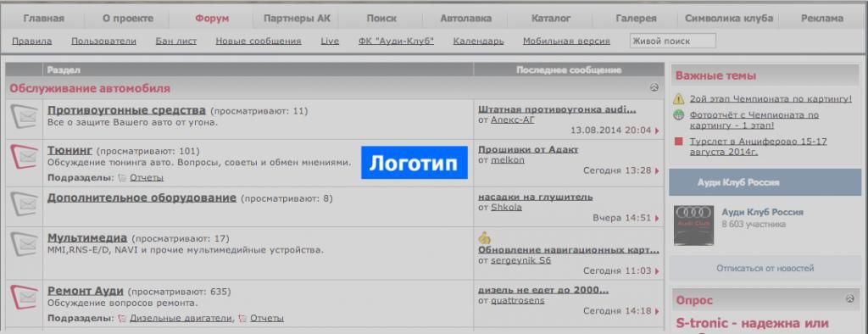Open Ауди Клуб Россия group link

pyautogui.click(x=762, y=212)
